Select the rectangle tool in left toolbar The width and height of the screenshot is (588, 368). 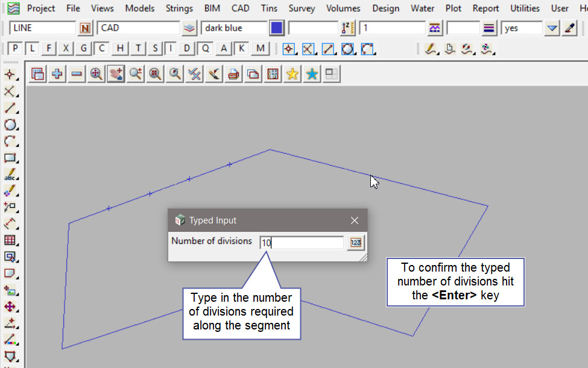click(10, 158)
